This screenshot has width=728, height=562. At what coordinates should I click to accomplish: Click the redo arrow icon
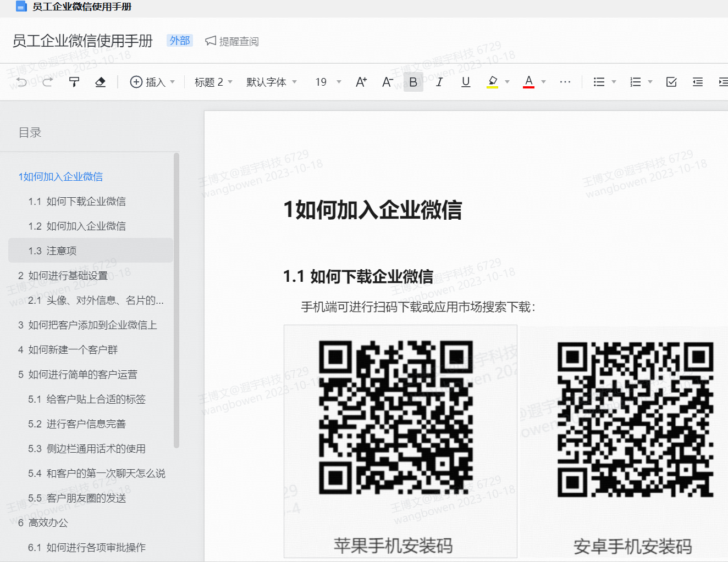coord(48,82)
